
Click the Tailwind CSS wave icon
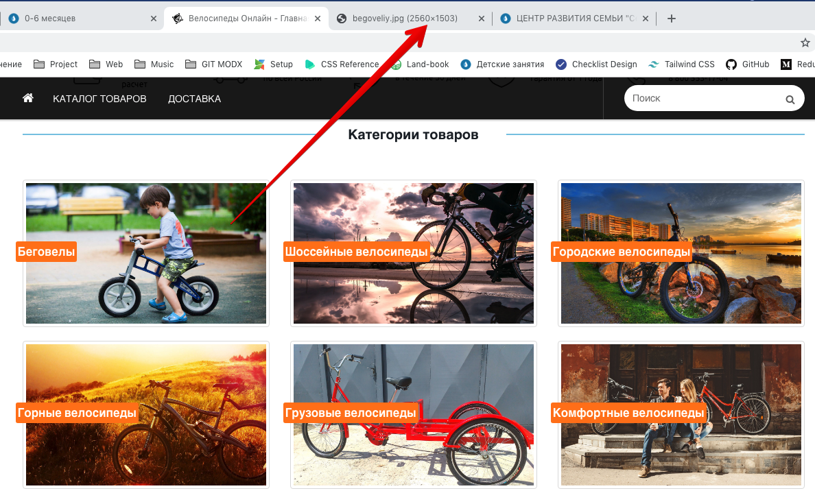[x=653, y=64]
